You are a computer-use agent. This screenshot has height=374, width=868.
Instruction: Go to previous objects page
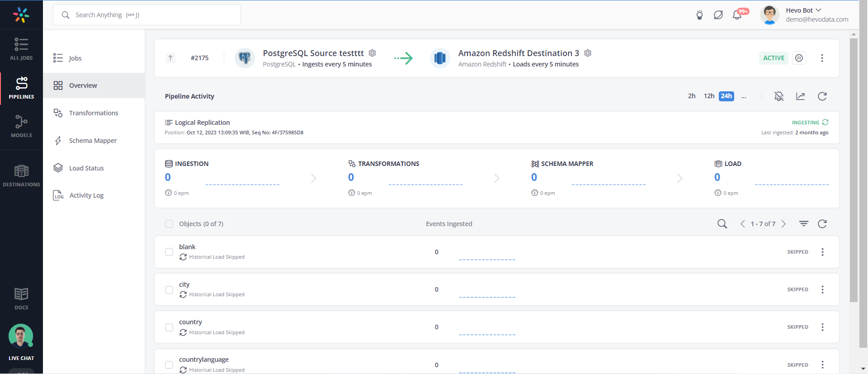(742, 224)
